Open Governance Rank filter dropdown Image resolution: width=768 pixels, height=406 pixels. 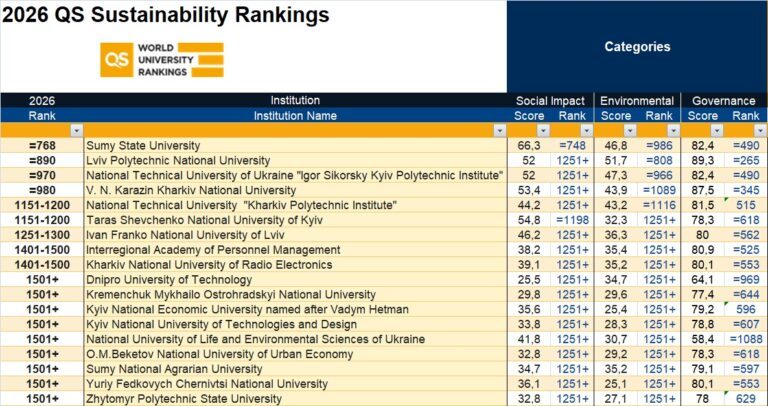[x=757, y=131]
